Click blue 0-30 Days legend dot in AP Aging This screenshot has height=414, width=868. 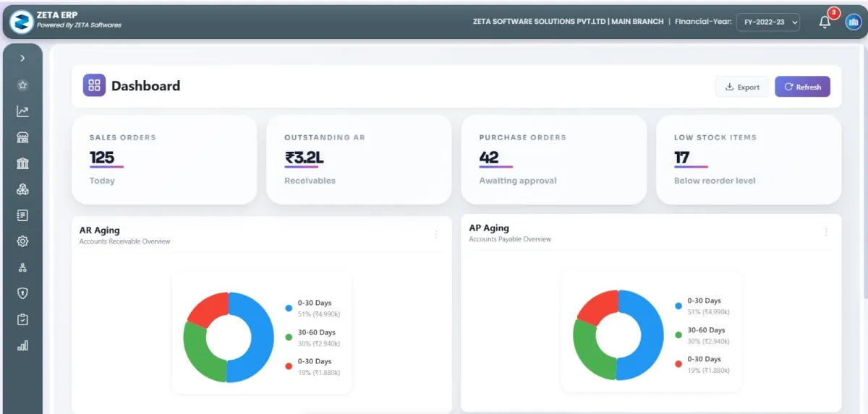[x=678, y=306]
